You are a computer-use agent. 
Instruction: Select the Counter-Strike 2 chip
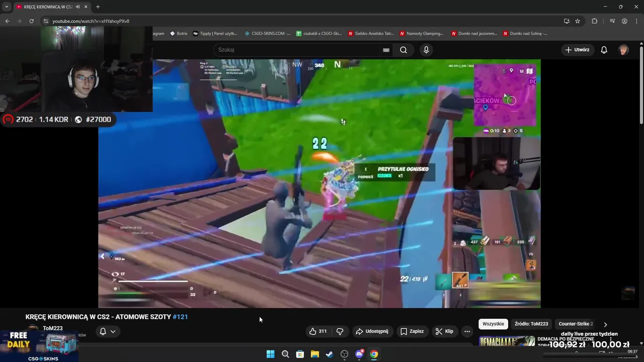click(576, 324)
